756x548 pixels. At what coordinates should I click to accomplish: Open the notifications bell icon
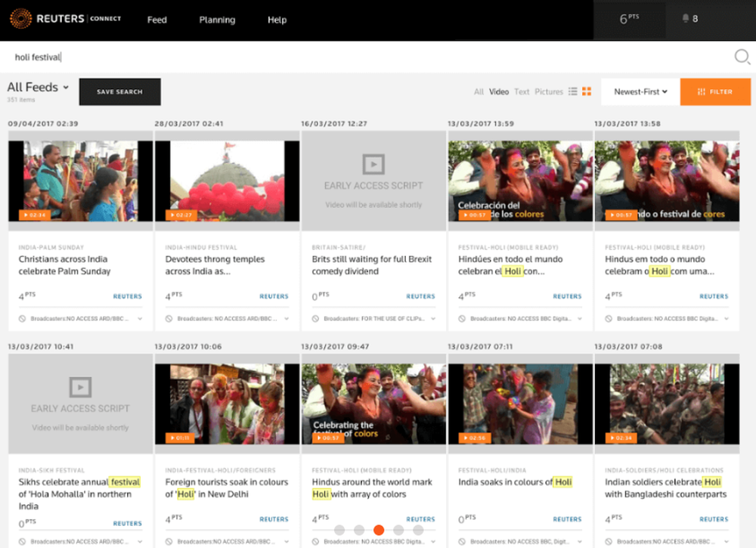point(685,18)
